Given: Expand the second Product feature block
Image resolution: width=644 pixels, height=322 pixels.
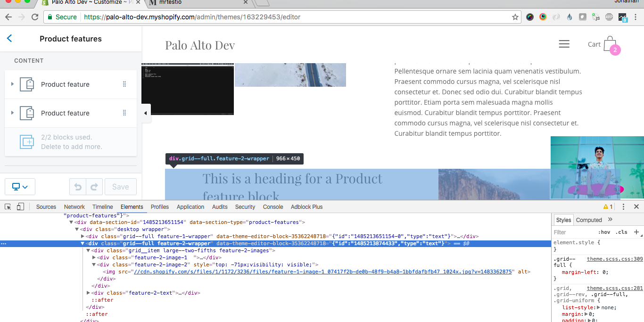Looking at the screenshot, I should tap(12, 113).
